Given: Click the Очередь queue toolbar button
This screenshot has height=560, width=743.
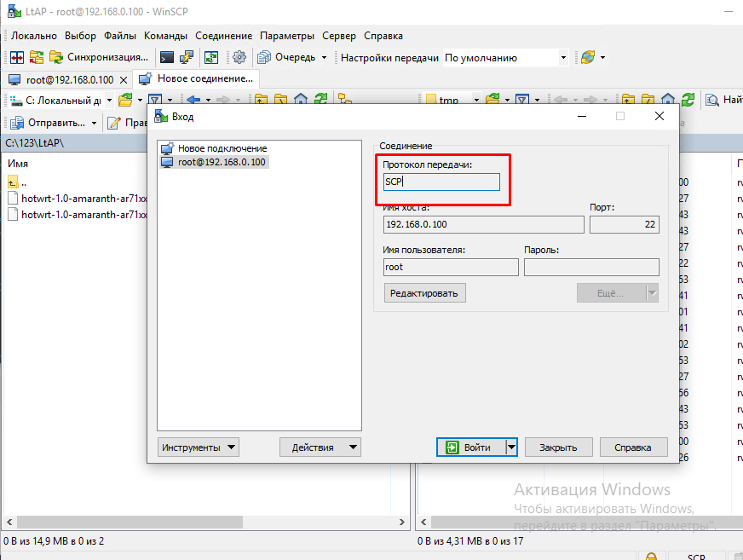Looking at the screenshot, I should [x=286, y=57].
